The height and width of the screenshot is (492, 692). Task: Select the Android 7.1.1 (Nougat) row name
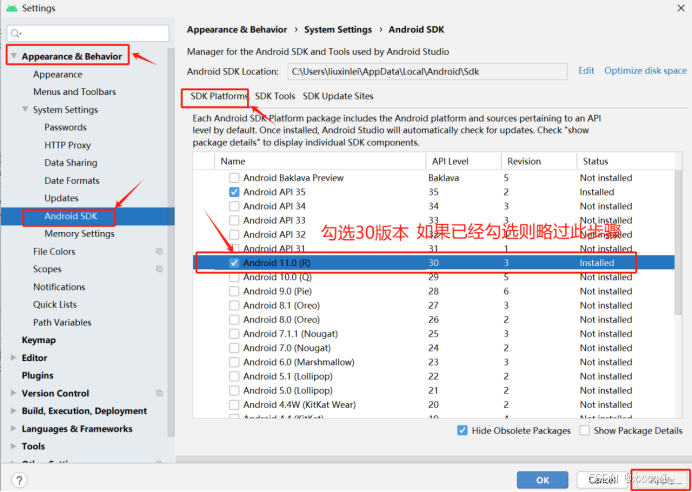point(290,334)
